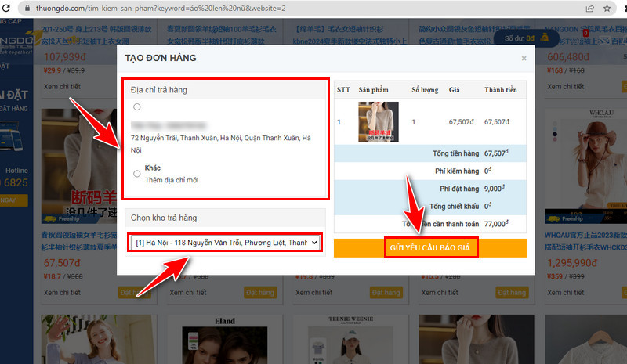The image size is (627, 364).
Task: Click the product thumbnail in order table
Action: pyautogui.click(x=379, y=121)
